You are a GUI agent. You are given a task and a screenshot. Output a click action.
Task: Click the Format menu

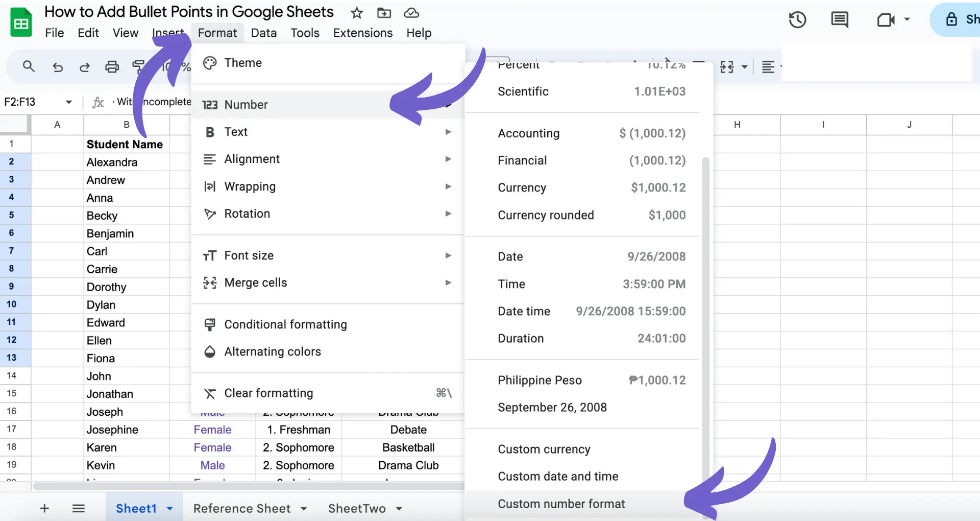pyautogui.click(x=217, y=33)
